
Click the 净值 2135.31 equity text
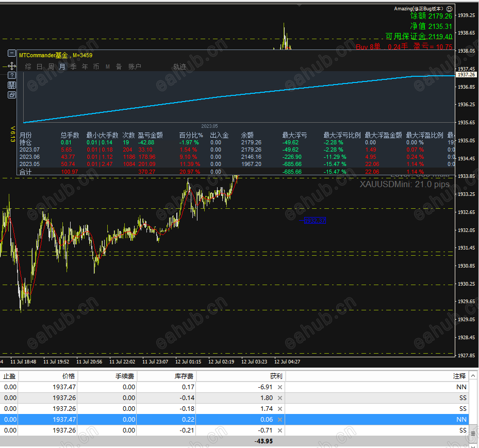431,26
